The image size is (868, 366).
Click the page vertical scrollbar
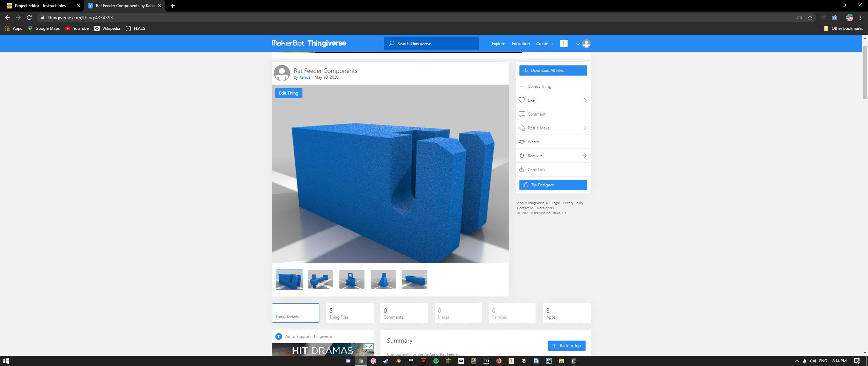tap(865, 73)
